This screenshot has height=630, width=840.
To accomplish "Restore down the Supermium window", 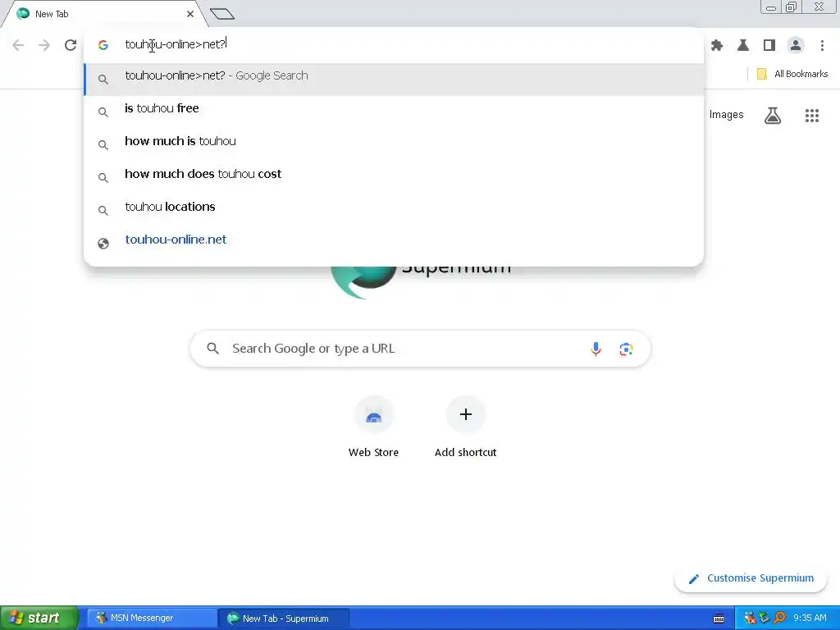I will click(791, 7).
